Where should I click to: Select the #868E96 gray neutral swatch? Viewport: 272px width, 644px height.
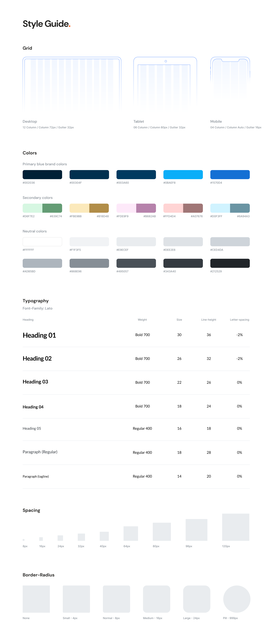coord(89,263)
